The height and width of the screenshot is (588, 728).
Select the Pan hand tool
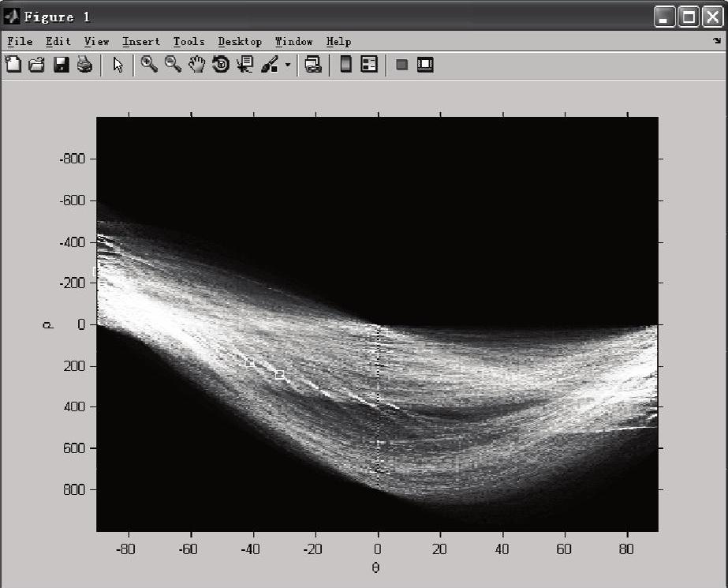click(197, 64)
